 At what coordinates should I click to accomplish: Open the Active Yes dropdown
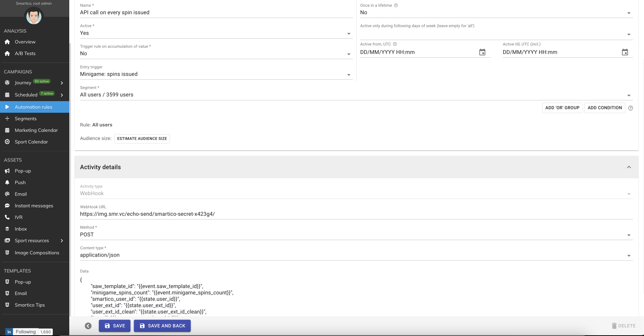[216, 33]
